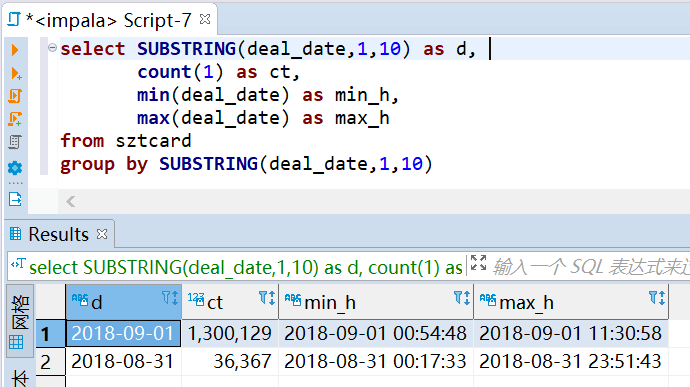Execute SQL statement in new tab icon
690x387 pixels.
[x=16, y=73]
